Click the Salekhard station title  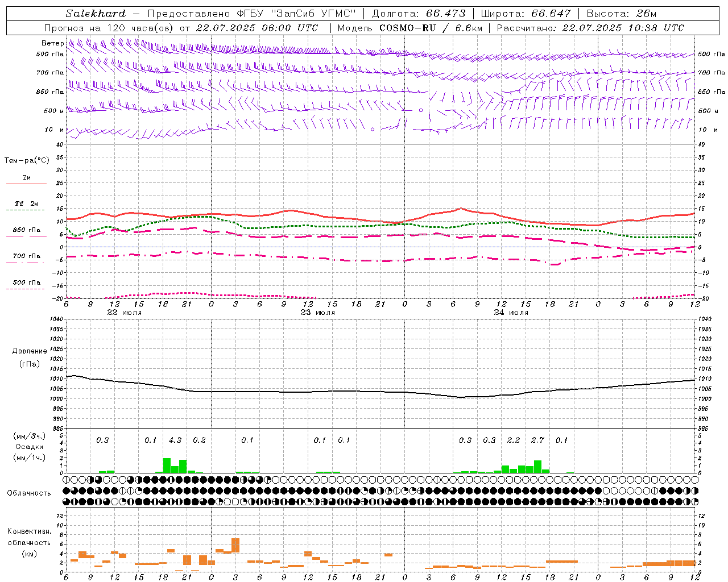(96, 14)
